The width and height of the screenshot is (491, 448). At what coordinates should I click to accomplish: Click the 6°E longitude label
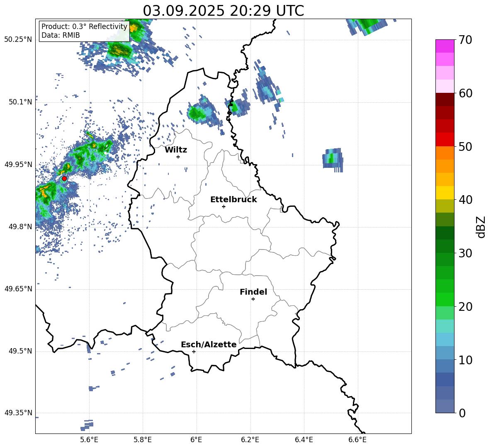click(196, 440)
